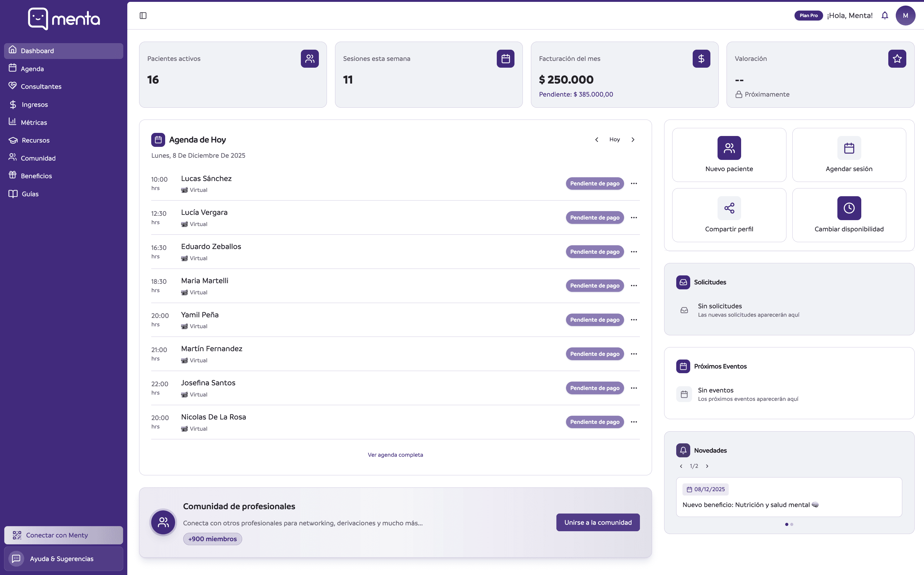This screenshot has width=924, height=575.
Task: Toggle the sidebar collapse icon
Action: [143, 16]
